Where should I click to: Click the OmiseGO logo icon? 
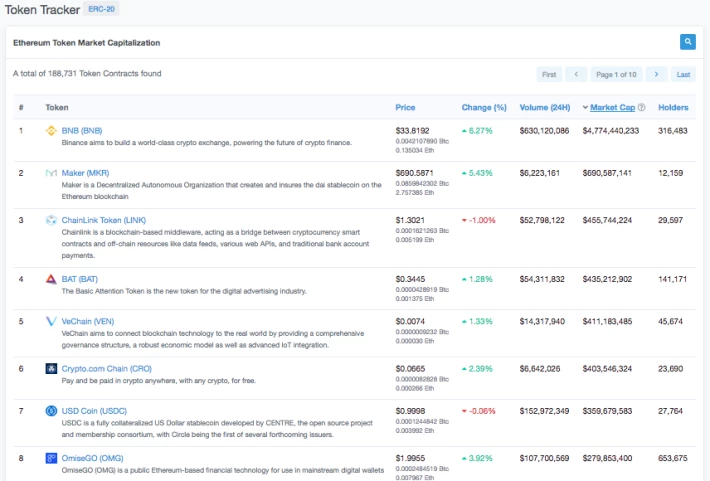(x=51, y=458)
